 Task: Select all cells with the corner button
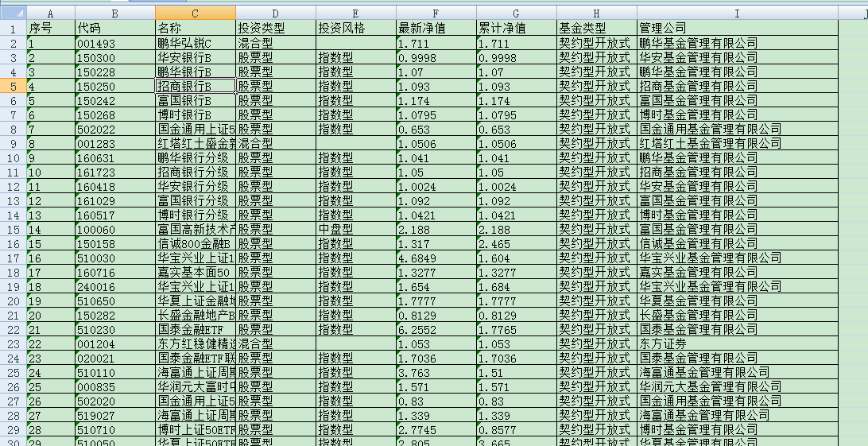13,13
